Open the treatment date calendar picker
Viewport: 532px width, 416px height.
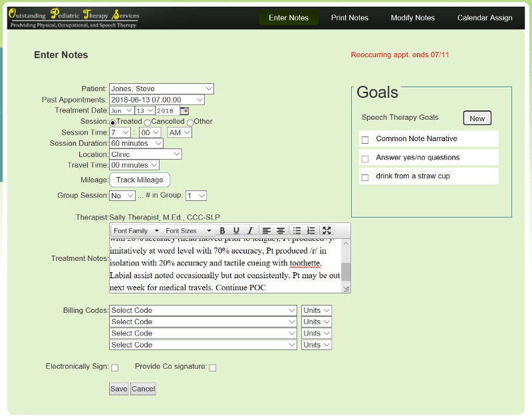coord(184,110)
